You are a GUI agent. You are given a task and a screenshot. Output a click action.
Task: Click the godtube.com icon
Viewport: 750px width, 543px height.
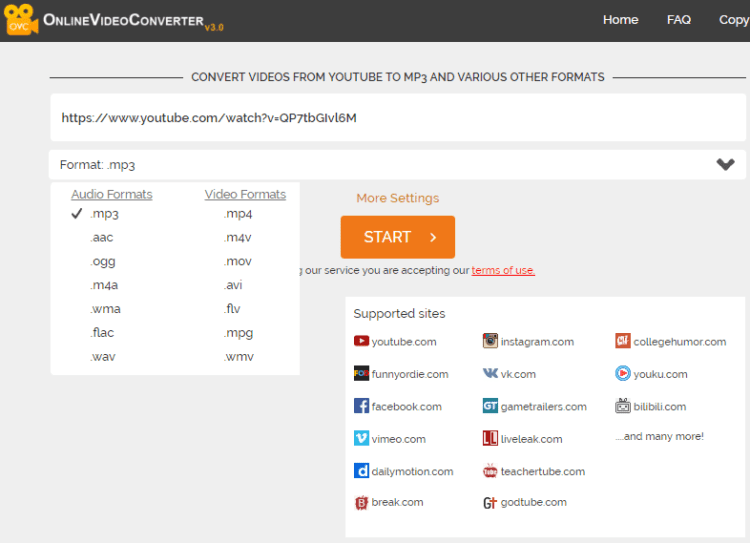pos(490,503)
